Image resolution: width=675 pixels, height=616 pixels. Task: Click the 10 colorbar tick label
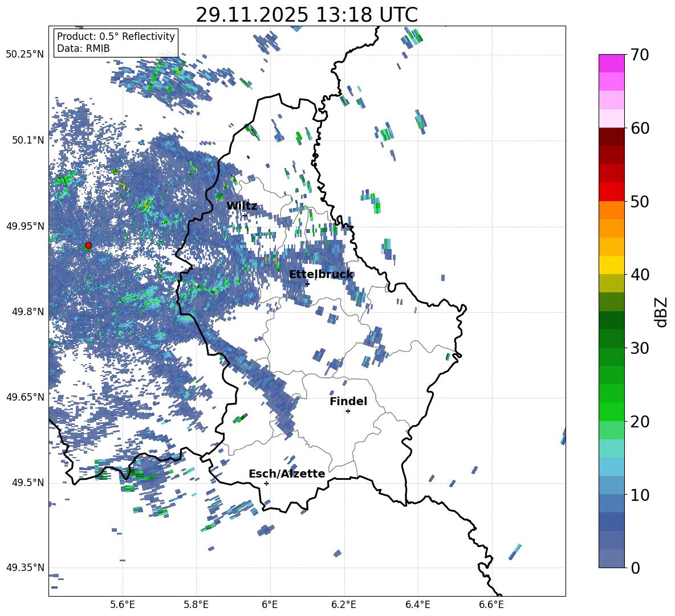(640, 495)
